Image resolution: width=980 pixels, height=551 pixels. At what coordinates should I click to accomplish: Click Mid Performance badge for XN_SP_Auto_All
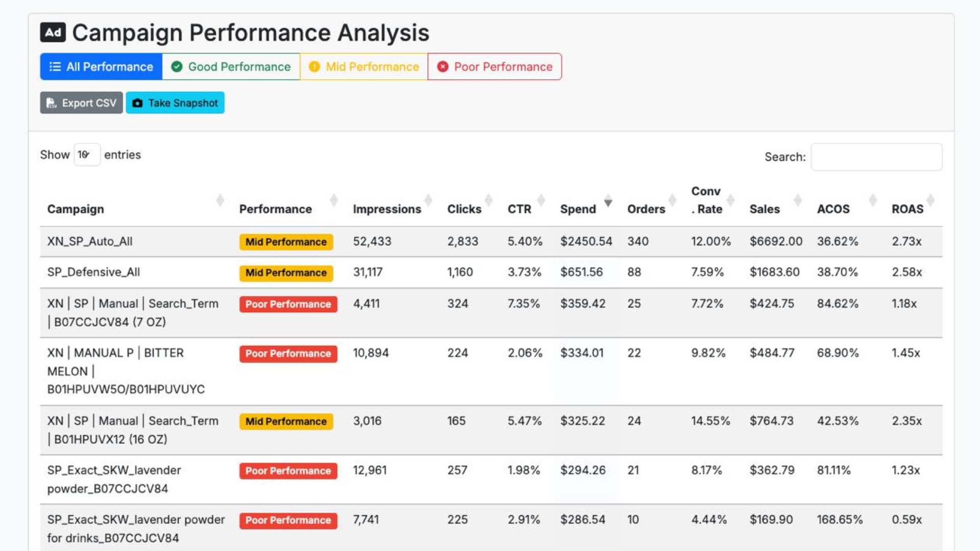(286, 242)
